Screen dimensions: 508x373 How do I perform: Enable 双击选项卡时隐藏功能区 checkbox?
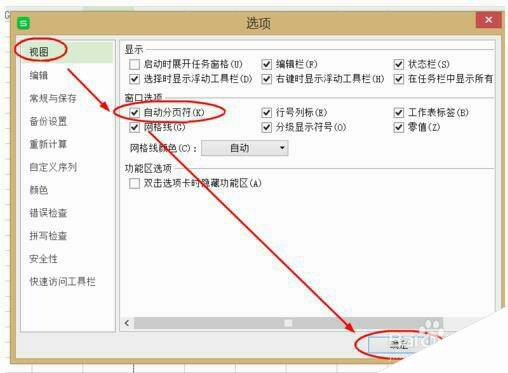click(x=134, y=183)
